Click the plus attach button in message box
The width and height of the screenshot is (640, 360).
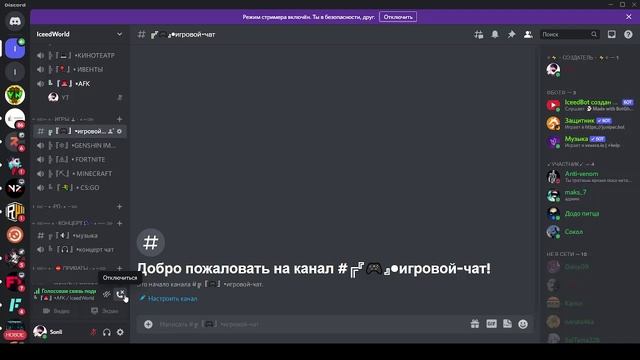pos(148,324)
